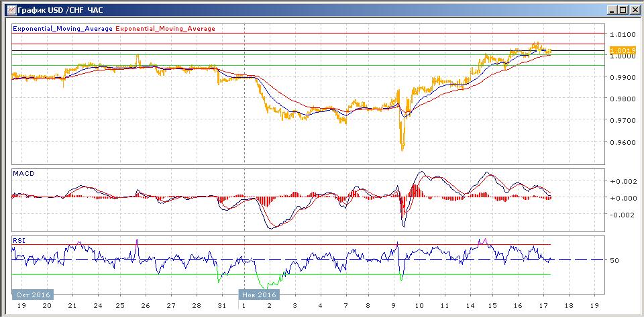Viewport: 644px width, 318px height.
Task: Click date 28 on the time axis
Action: pyautogui.click(x=197, y=306)
